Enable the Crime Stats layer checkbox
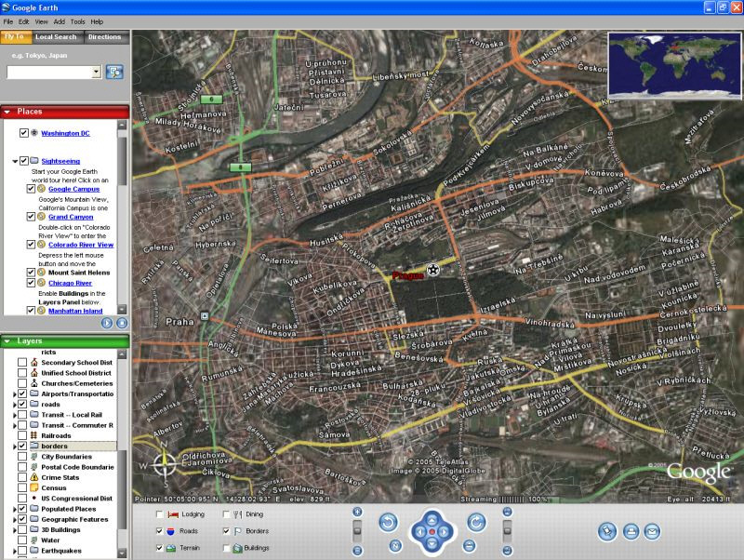This screenshot has height=560, width=744. 21,477
